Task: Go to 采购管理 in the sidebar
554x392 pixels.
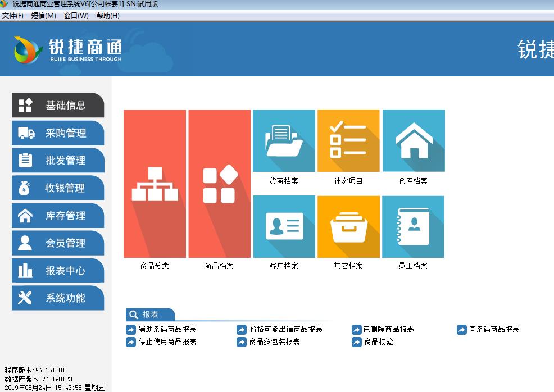Action: 58,133
